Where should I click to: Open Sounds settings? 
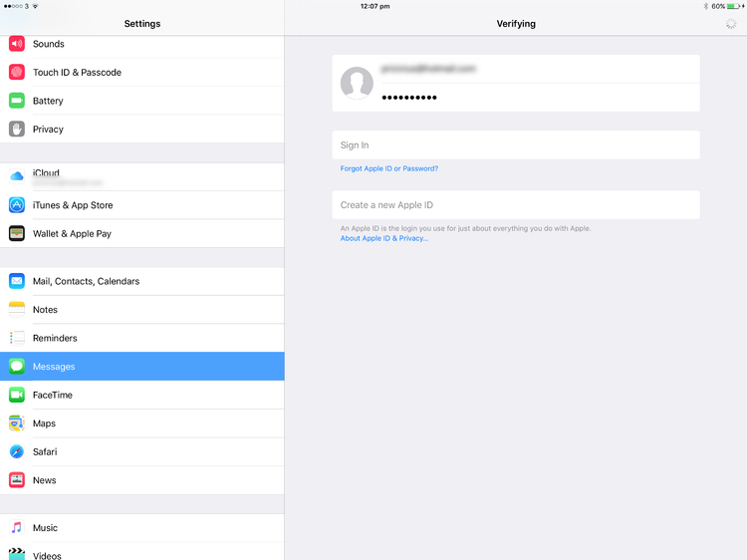click(x=142, y=44)
